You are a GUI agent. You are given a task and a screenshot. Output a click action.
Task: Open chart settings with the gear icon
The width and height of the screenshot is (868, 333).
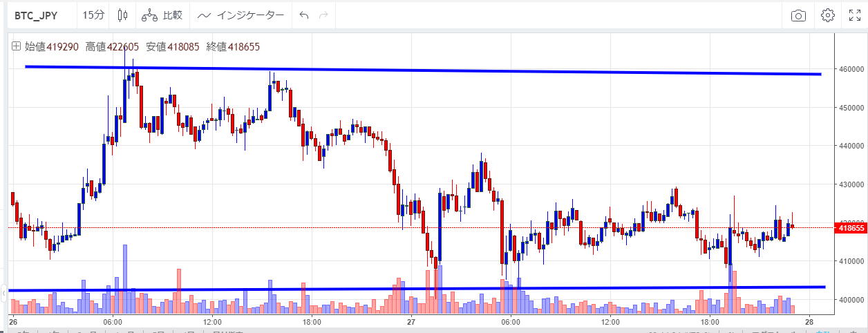827,15
